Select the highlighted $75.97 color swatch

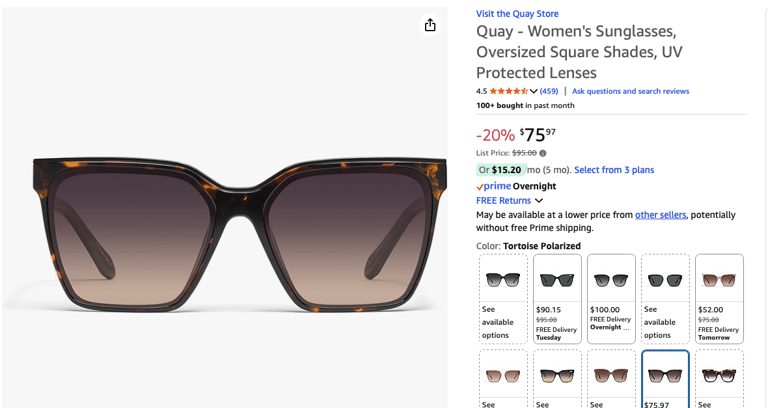tap(665, 380)
